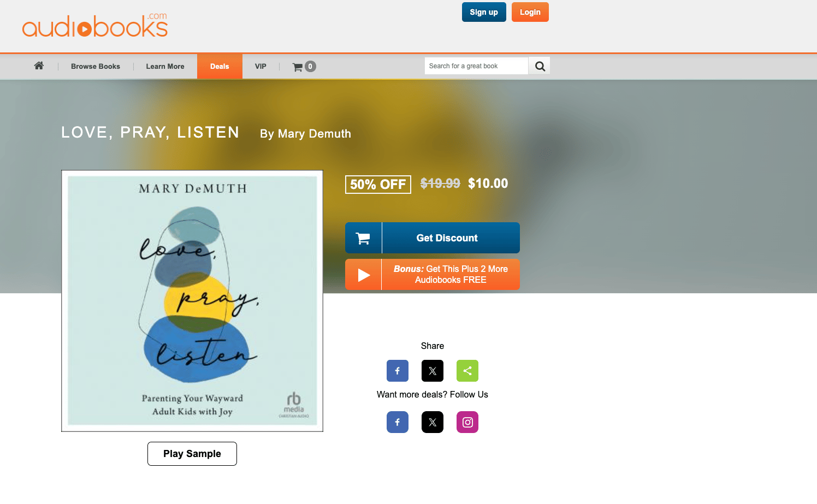Go to the home page icon
This screenshot has width=817, height=504.
coord(39,66)
